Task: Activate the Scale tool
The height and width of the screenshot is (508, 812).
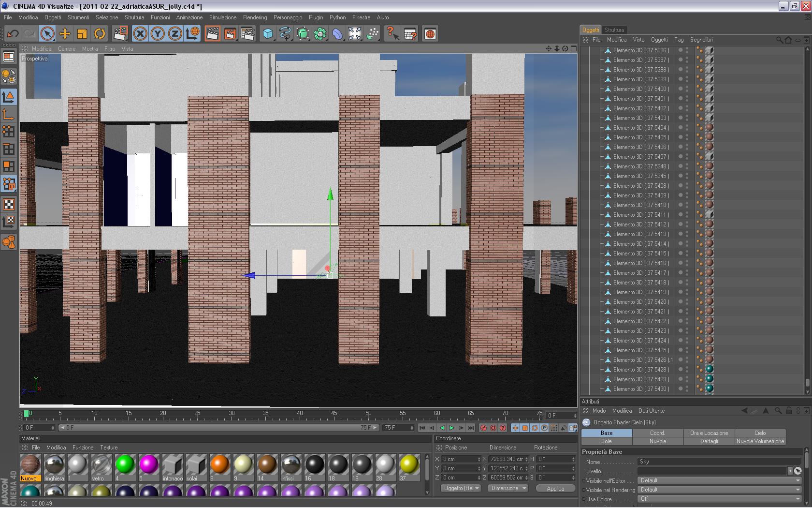Action: pos(82,34)
